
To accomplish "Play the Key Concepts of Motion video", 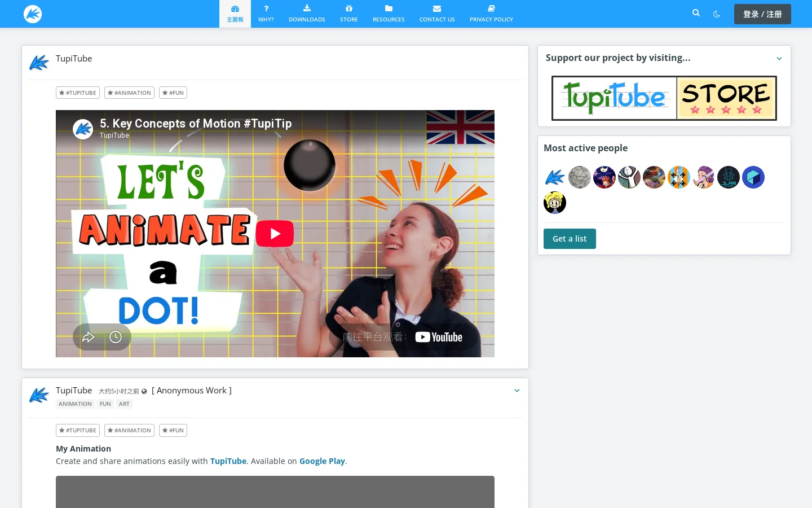I will pyautogui.click(x=275, y=234).
